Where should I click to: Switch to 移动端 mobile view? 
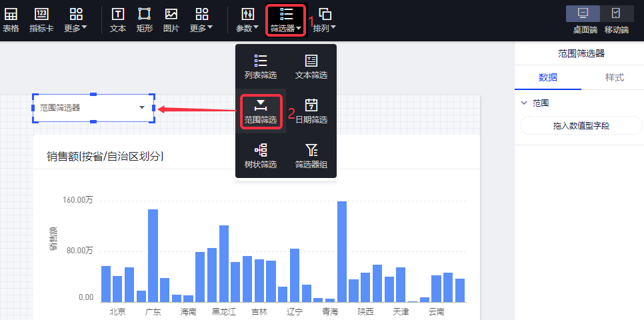tap(616, 19)
